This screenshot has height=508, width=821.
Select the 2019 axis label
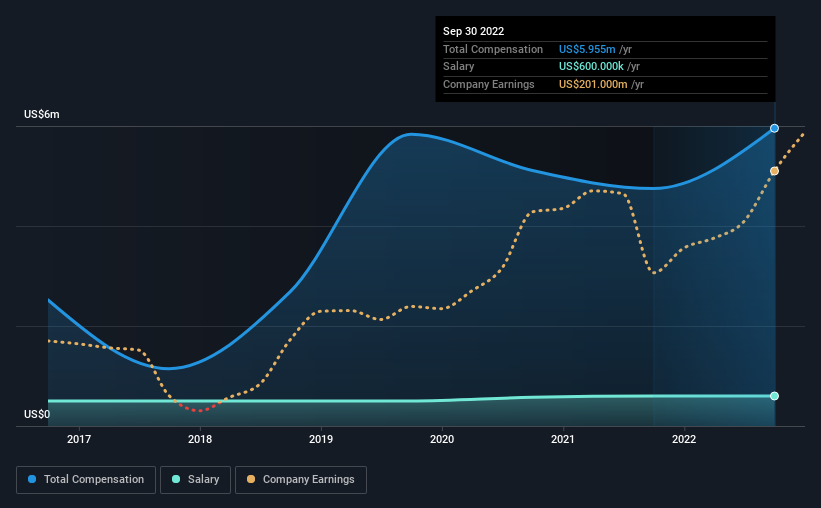321,439
